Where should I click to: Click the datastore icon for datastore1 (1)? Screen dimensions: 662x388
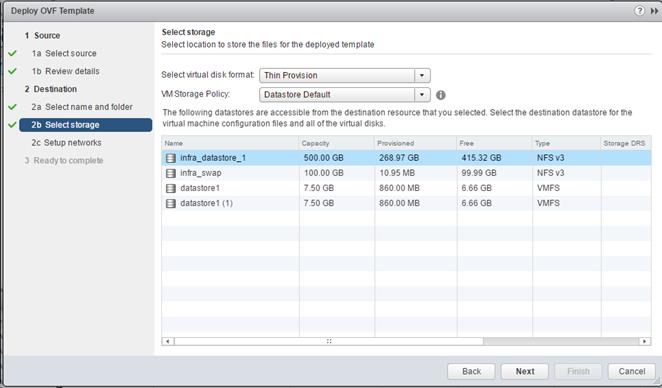[x=171, y=203]
